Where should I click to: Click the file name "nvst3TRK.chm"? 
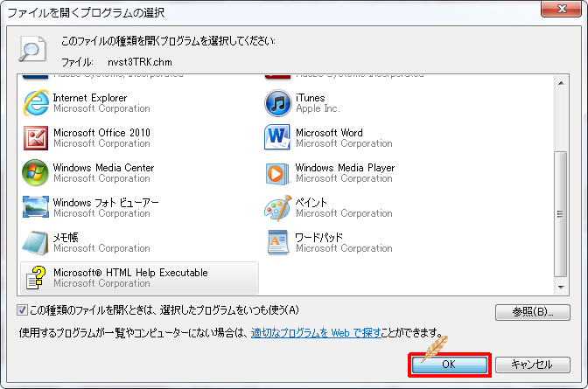139,62
